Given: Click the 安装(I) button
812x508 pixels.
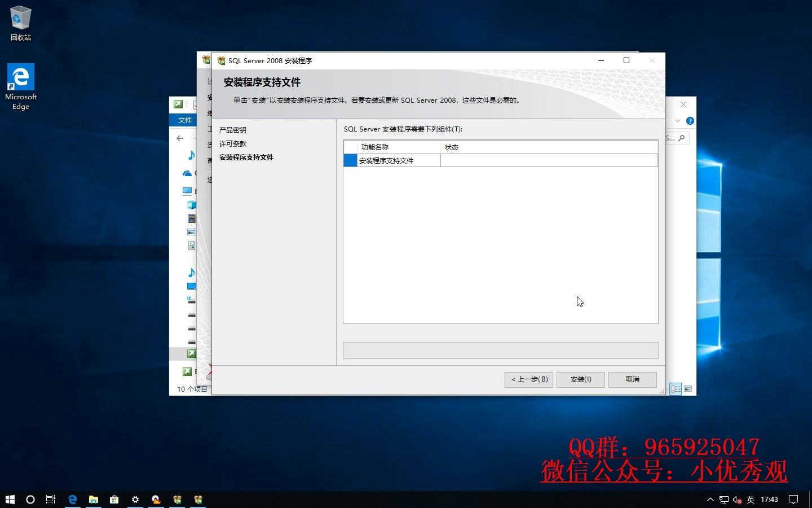Looking at the screenshot, I should tap(581, 379).
